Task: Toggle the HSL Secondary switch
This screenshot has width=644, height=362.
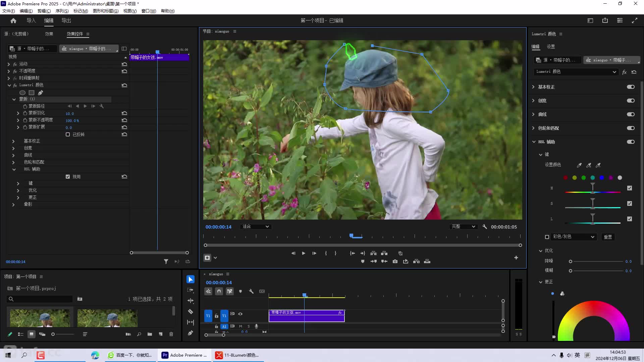Action: [631, 142]
